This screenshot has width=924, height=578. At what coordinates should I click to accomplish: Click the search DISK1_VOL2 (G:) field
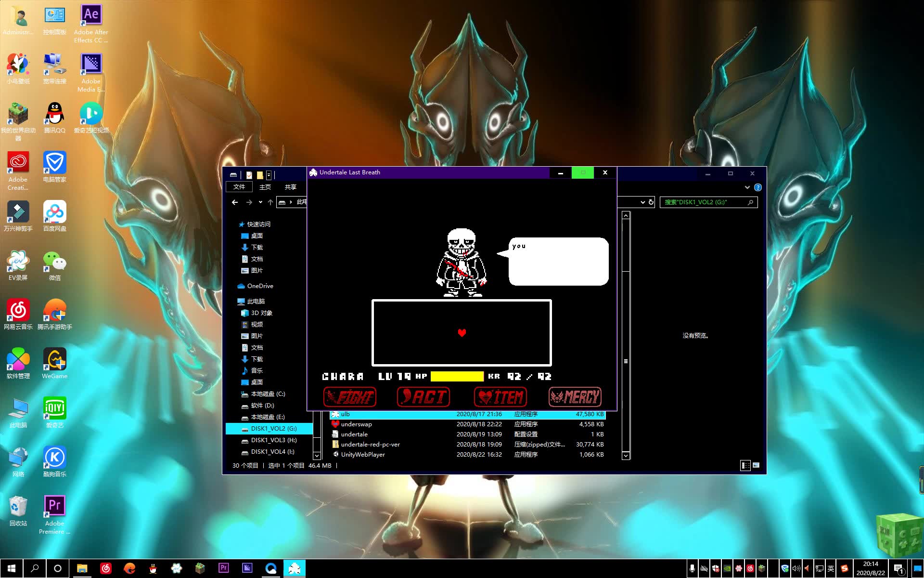tap(703, 202)
